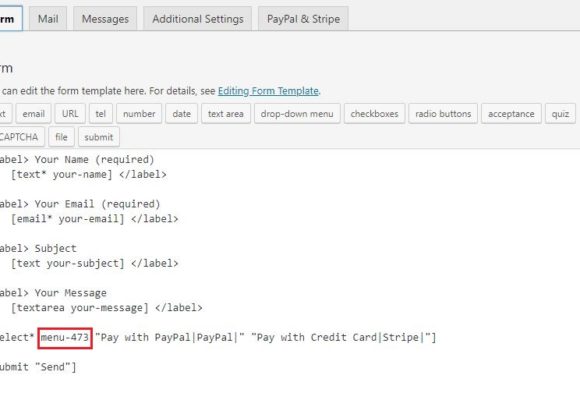Insert a tel field tag
This screenshot has height=400, width=580.
pyautogui.click(x=101, y=114)
